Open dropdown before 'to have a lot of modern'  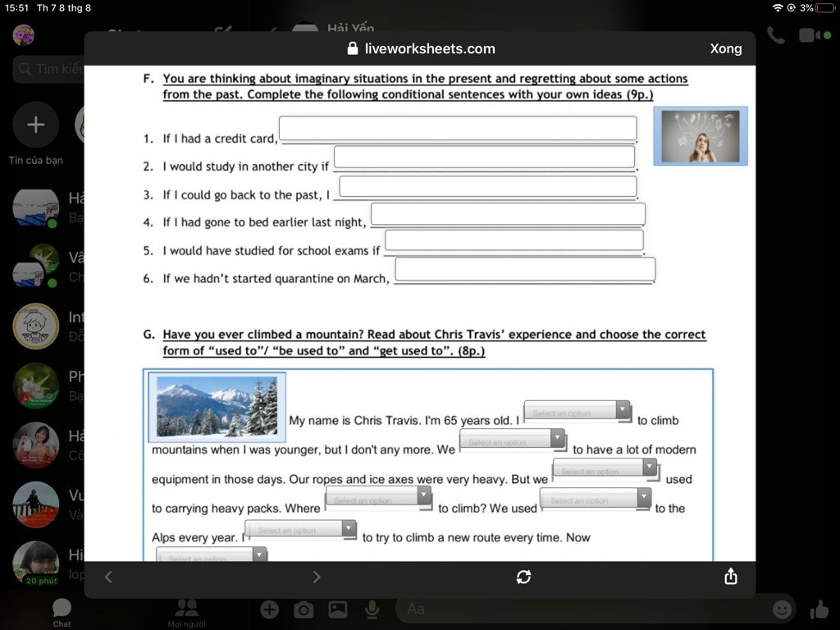(x=512, y=440)
